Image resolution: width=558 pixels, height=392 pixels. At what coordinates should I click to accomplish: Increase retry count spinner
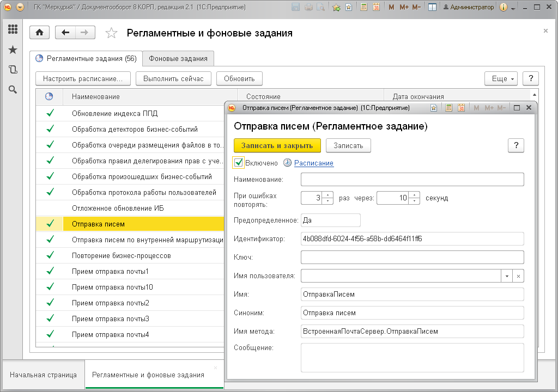point(327,194)
